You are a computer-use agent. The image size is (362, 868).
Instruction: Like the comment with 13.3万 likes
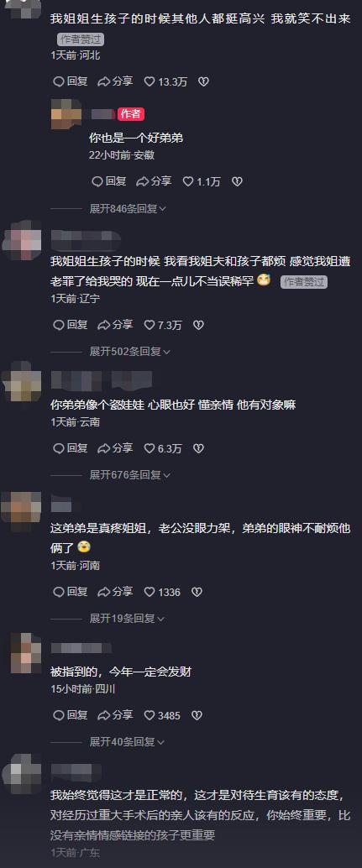165,81
